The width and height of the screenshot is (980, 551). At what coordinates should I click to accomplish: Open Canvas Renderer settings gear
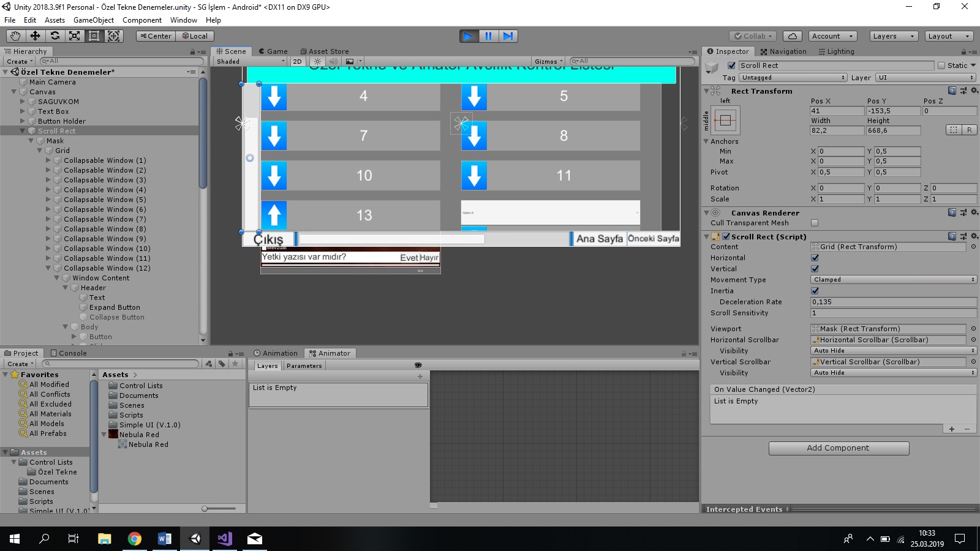point(974,212)
